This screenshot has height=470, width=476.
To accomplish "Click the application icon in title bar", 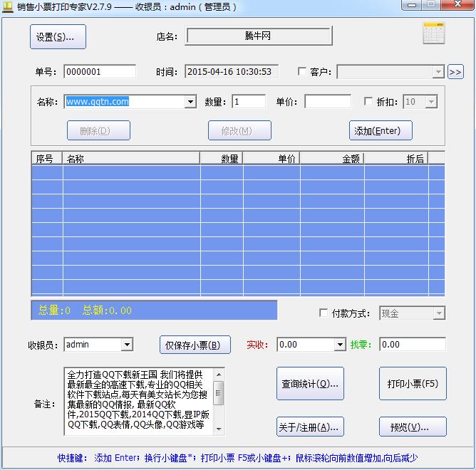I will [x=8, y=7].
